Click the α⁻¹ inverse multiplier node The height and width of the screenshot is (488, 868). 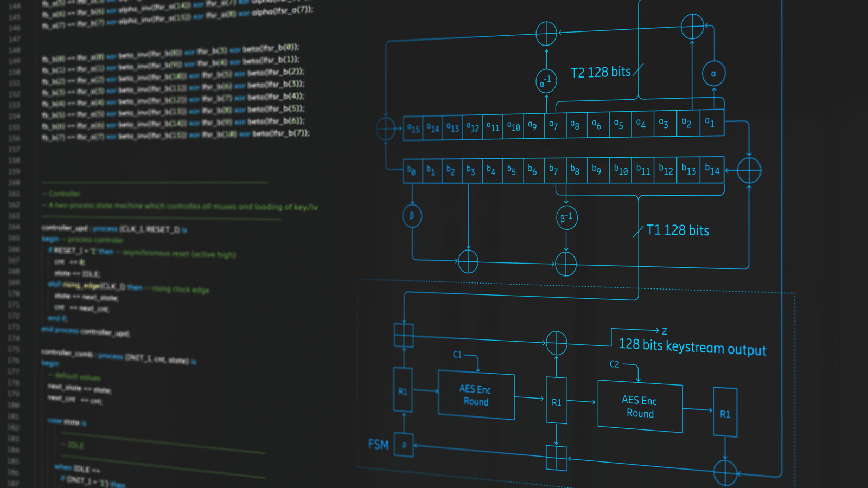coord(546,80)
